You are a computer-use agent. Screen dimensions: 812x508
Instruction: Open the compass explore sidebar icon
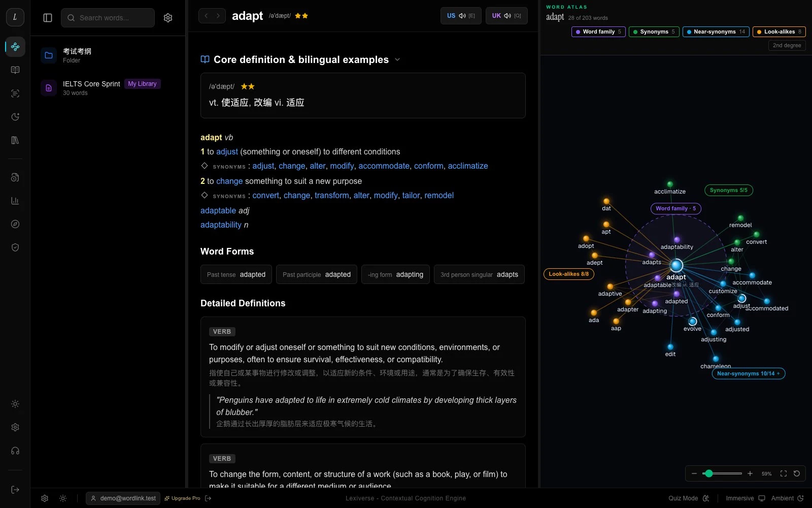(x=15, y=224)
